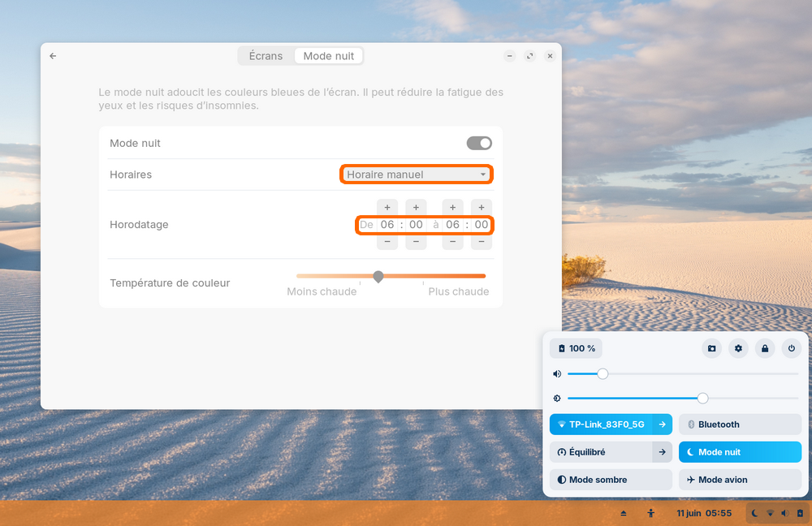Switch to the Écrans tab
812x526 pixels.
tap(266, 56)
